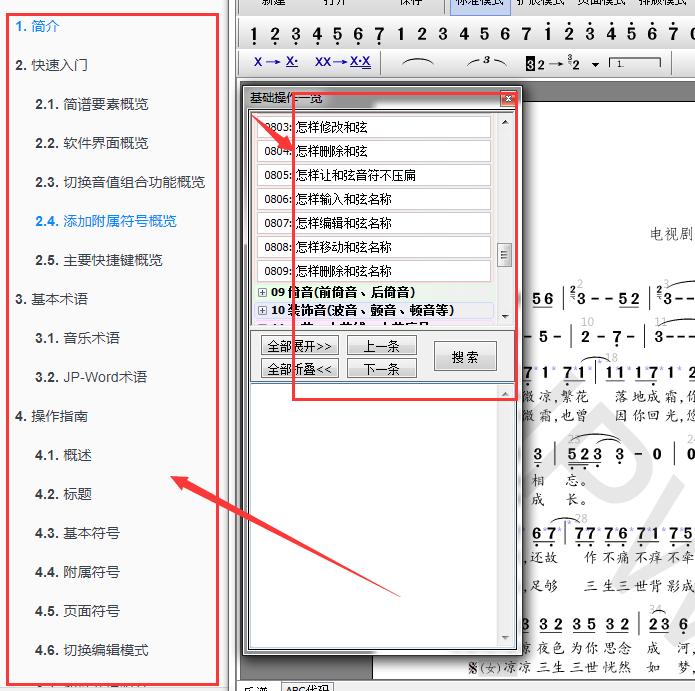Insert middle-octave note 3 without dots

coord(443,34)
